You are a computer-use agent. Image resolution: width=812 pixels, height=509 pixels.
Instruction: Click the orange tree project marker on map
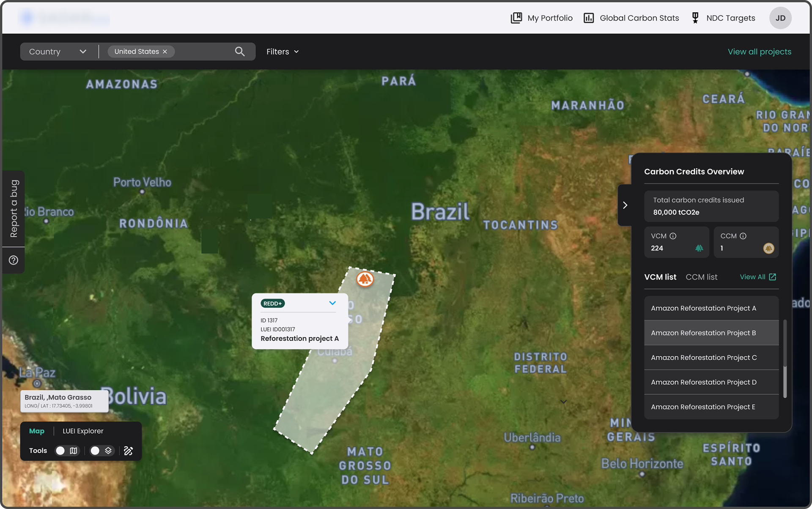[365, 279]
